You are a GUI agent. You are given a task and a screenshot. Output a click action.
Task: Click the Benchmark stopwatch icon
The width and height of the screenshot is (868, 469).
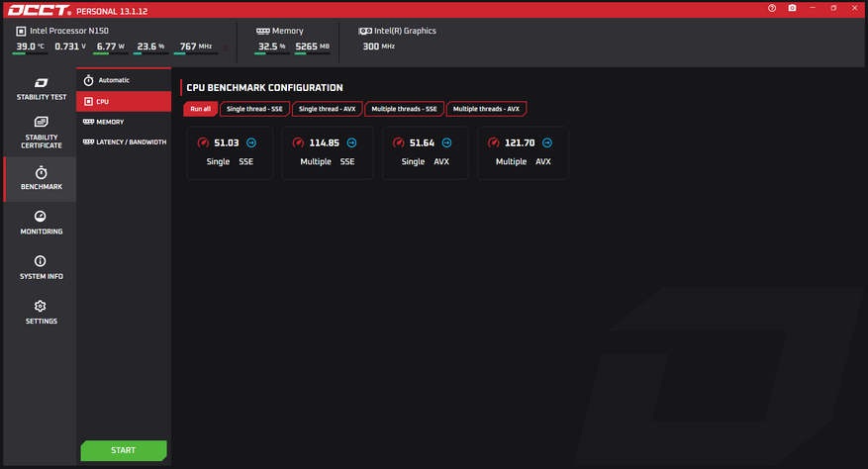(x=41, y=173)
